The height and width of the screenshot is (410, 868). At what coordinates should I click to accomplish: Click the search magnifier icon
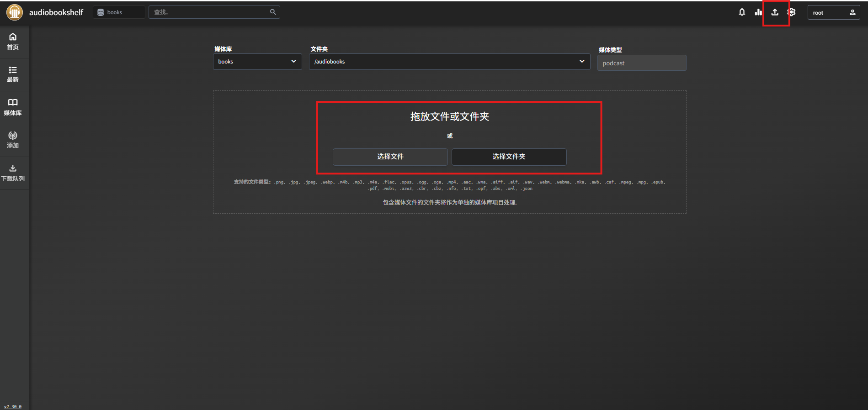(x=273, y=12)
